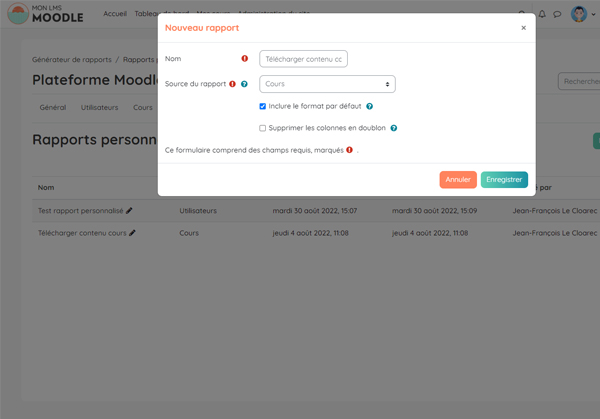The width and height of the screenshot is (600, 419).
Task: Click help icon next to Source du rapport
Action: tap(244, 85)
